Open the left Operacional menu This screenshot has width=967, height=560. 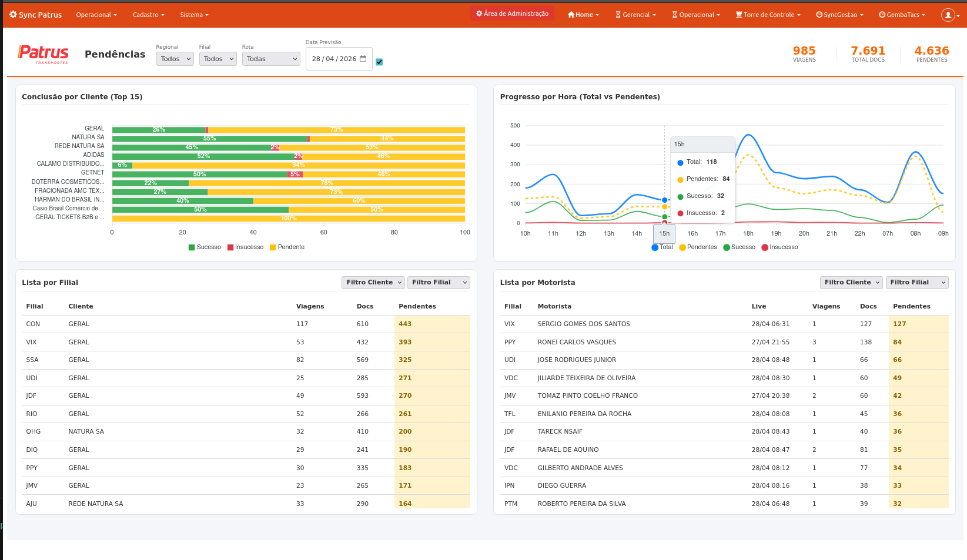pos(96,15)
